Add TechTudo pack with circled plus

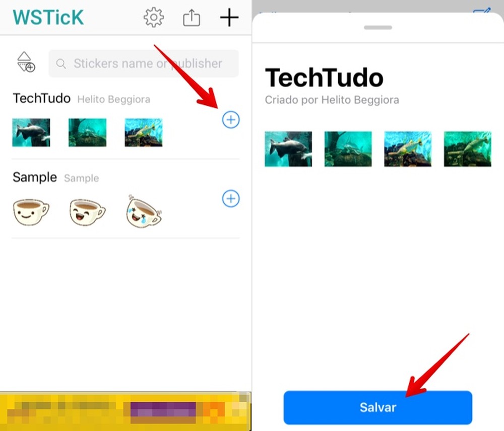point(231,120)
